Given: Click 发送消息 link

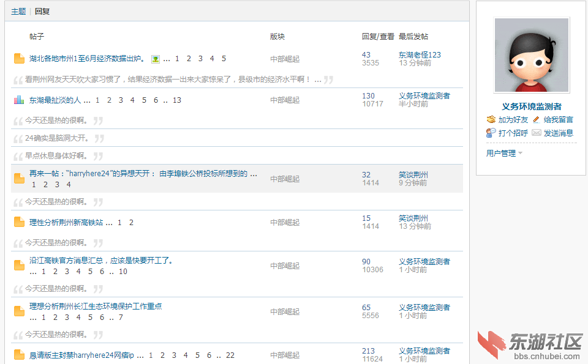Looking at the screenshot, I should coord(559,133).
